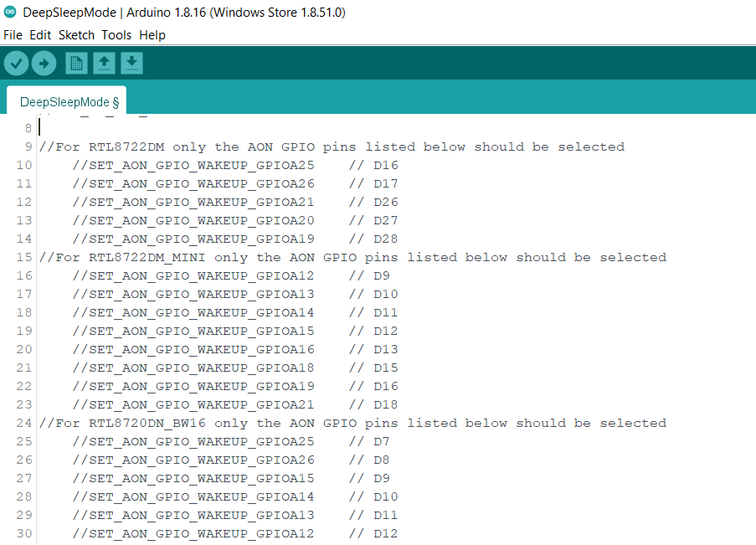Click GPIOA15 D12 comment on line 19
Image resolution: width=756 pixels, height=545 pixels.
click(235, 331)
